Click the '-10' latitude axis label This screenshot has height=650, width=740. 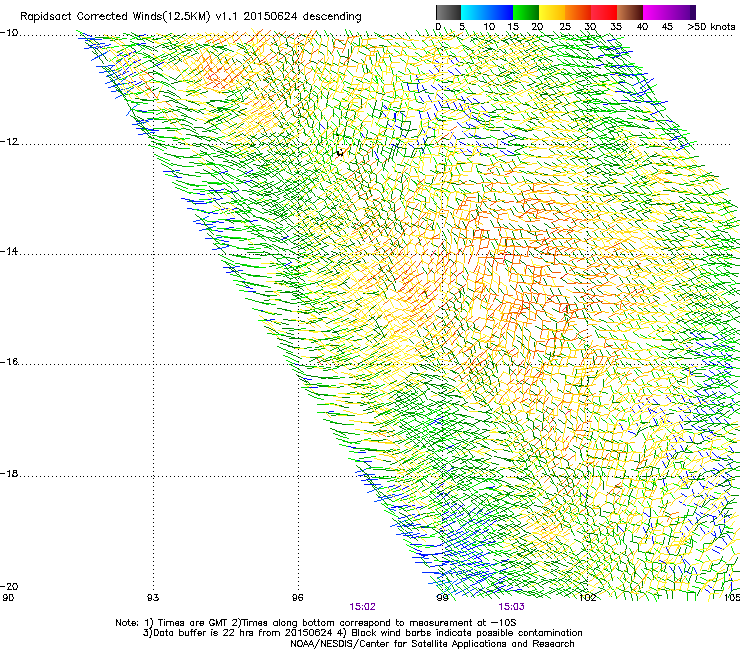pyautogui.click(x=9, y=33)
